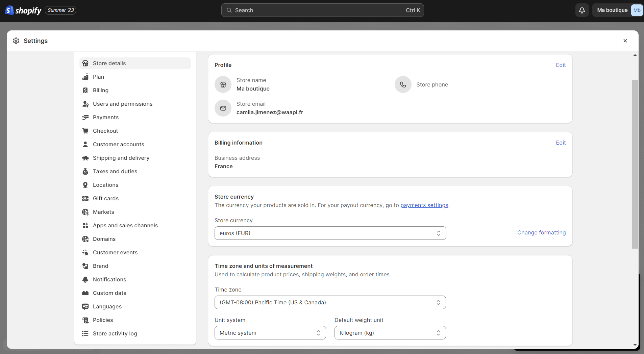
Task: Open the notifications bell in top bar
Action: coord(582,10)
